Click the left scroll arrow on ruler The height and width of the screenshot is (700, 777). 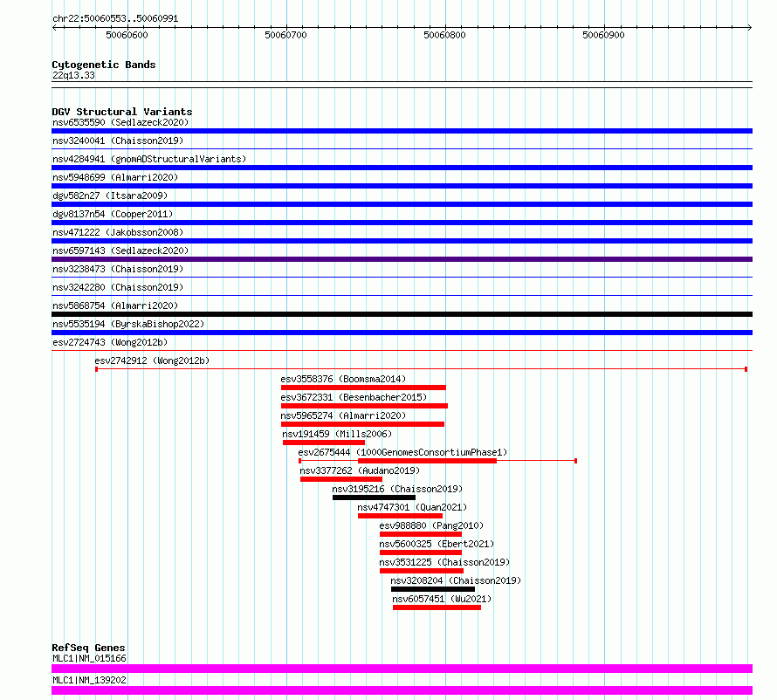click(x=54, y=28)
